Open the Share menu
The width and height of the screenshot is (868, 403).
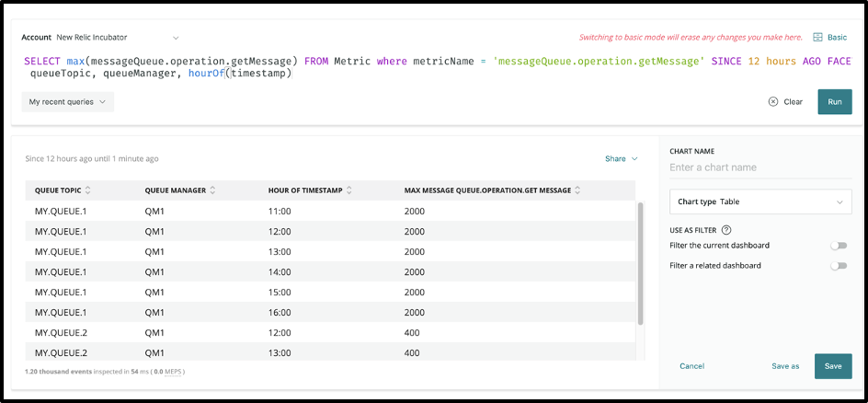pos(621,159)
